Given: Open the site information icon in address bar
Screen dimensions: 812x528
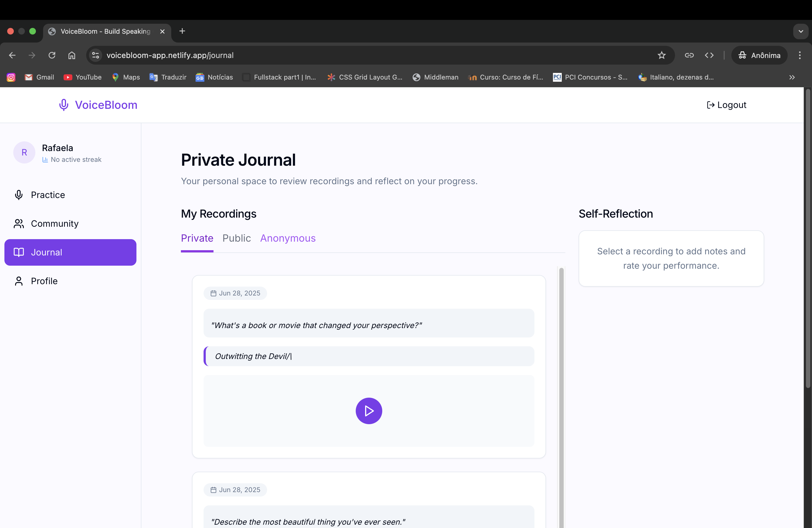Looking at the screenshot, I should [x=96, y=55].
